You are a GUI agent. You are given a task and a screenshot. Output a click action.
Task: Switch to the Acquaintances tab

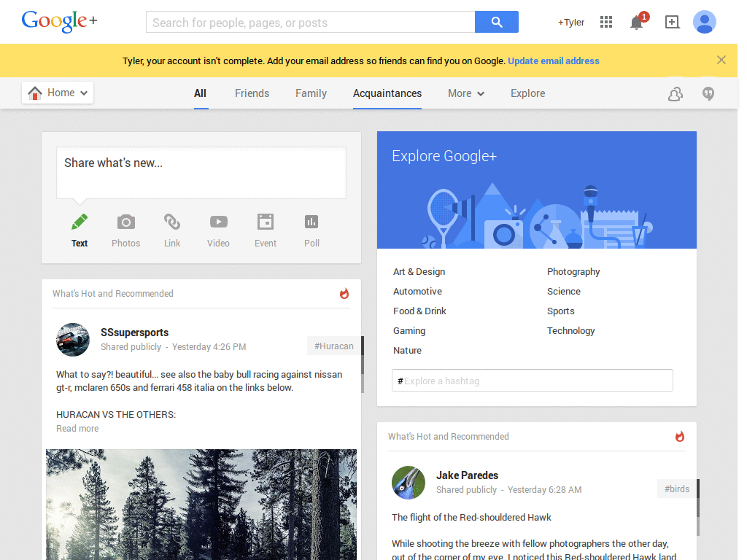(387, 93)
